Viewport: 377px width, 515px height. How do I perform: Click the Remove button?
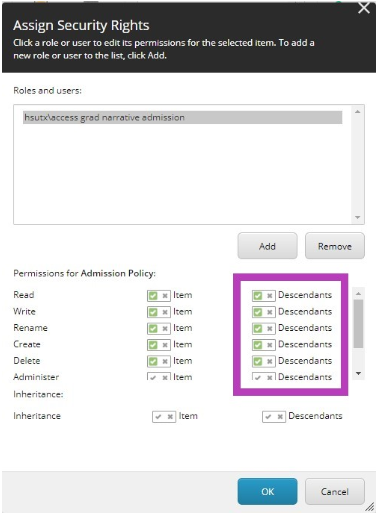(x=335, y=246)
